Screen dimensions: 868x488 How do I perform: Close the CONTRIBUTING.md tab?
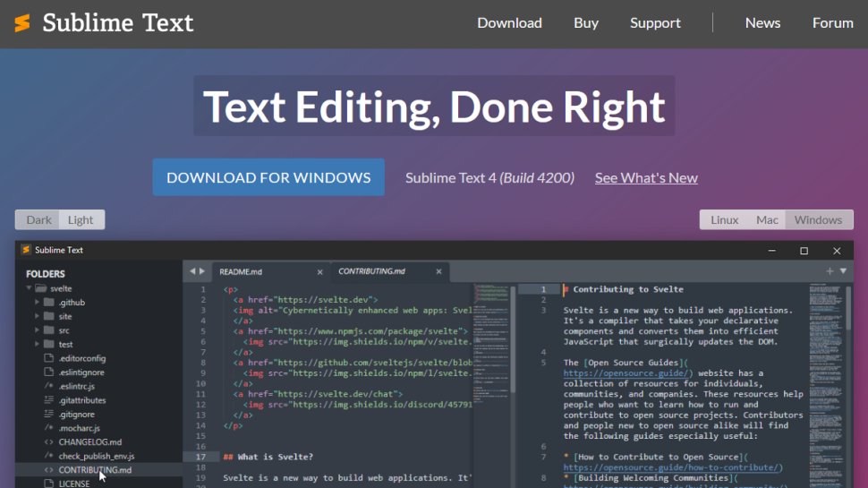point(438,271)
